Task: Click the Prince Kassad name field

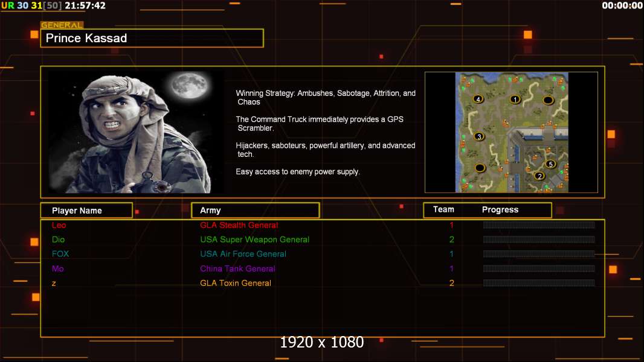Action: [152, 39]
